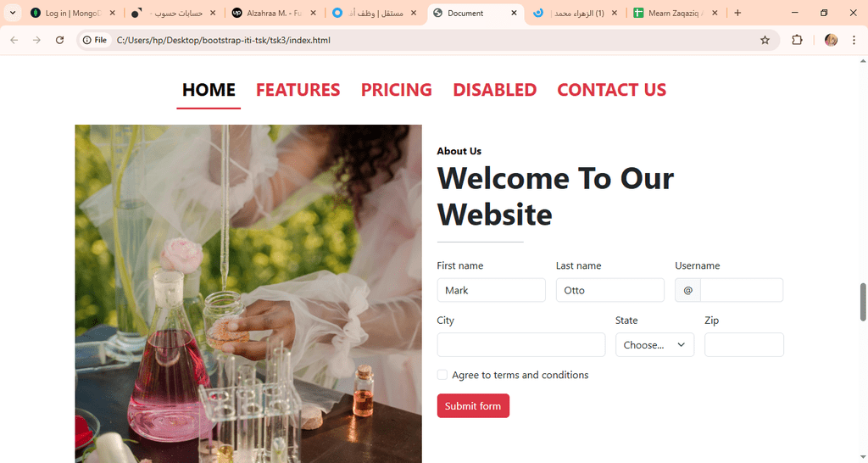The height and width of the screenshot is (463, 868).
Task: Open the Chrome three-dots menu
Action: pyautogui.click(x=854, y=40)
